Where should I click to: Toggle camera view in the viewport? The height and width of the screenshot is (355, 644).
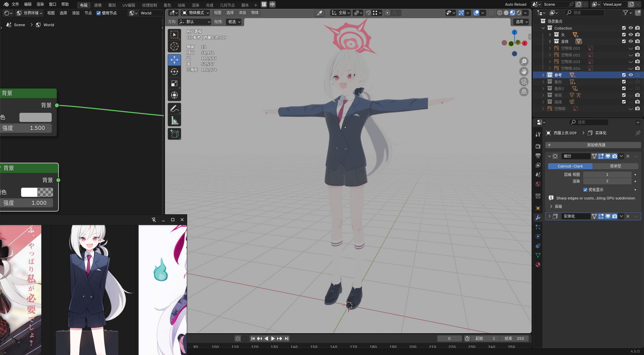point(524,82)
